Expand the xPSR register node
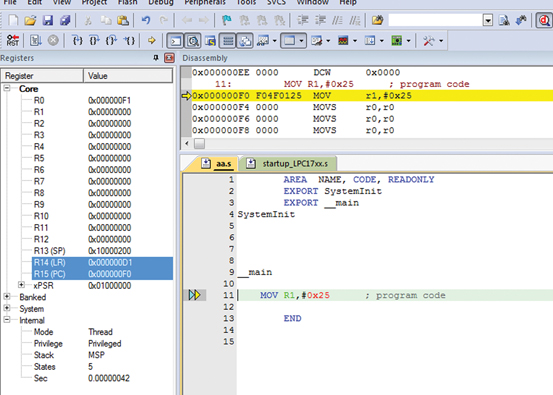Viewport: 553px width, 395px height. tap(21, 285)
